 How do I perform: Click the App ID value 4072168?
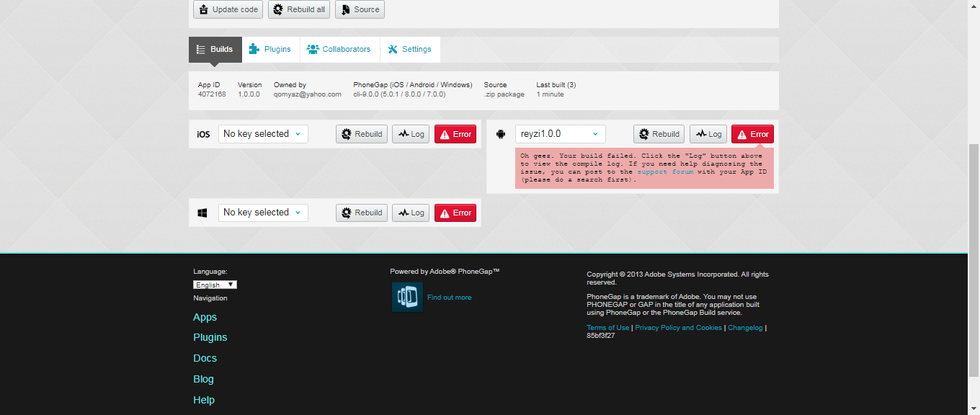212,94
